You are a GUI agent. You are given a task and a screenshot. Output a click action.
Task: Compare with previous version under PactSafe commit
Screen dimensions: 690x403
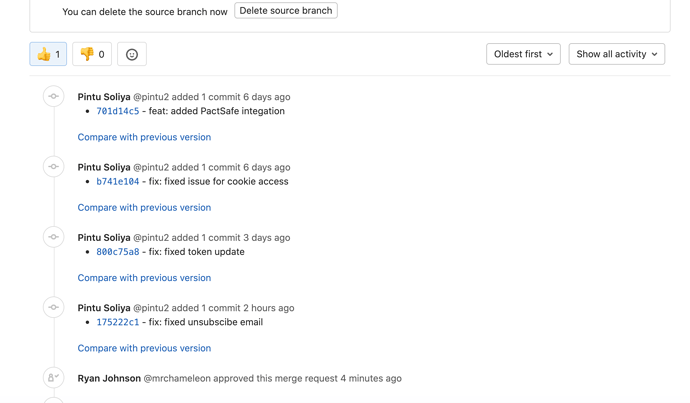point(144,137)
